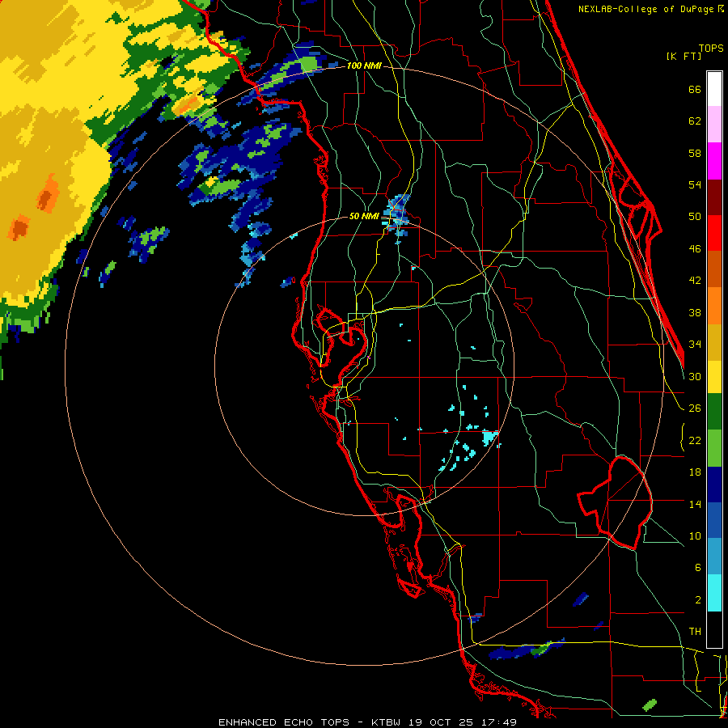Click the 46 value on the scale

coord(695,249)
